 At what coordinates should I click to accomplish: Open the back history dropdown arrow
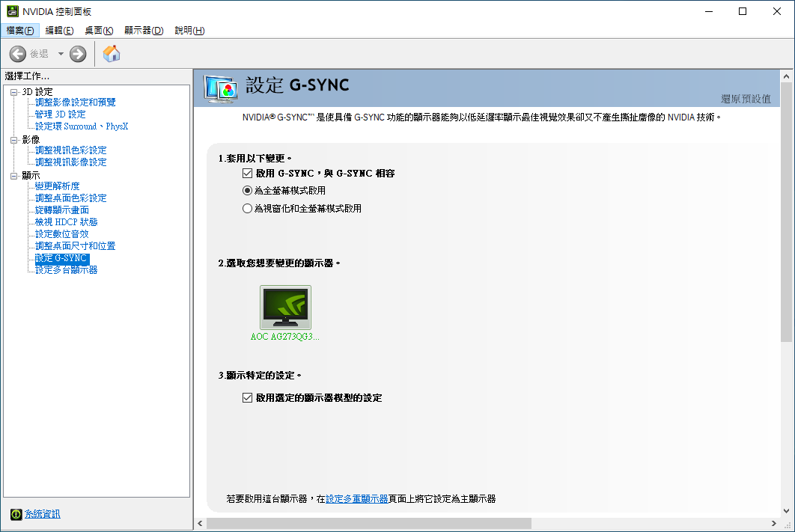[61, 54]
